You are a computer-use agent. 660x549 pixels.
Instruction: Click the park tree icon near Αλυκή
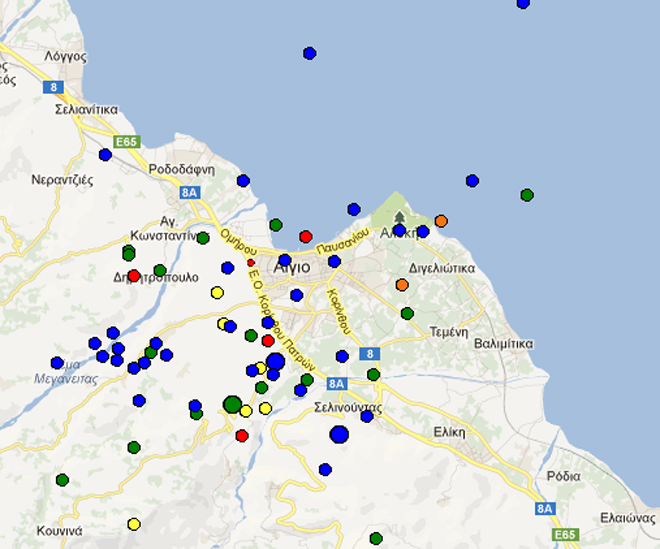(x=399, y=216)
